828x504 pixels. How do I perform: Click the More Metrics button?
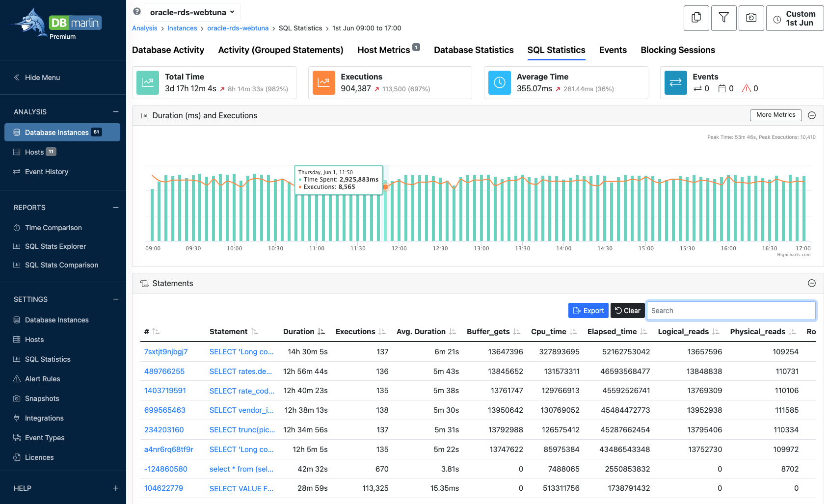pos(776,115)
